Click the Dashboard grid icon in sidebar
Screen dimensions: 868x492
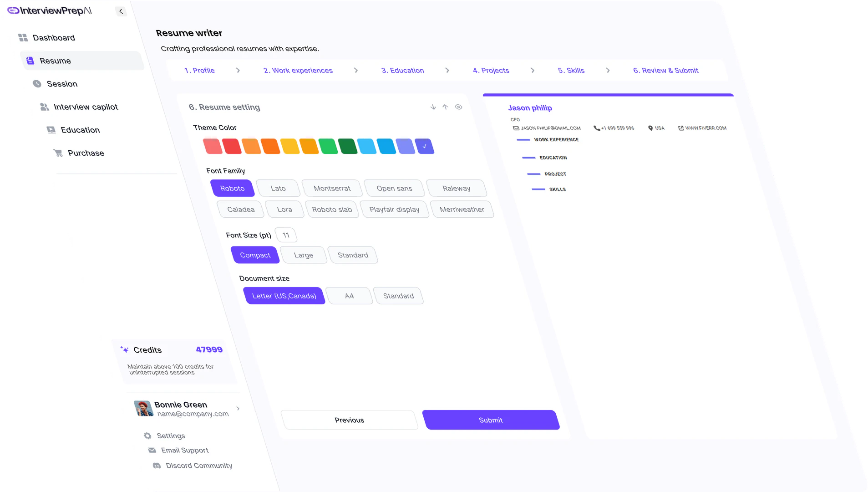pyautogui.click(x=23, y=37)
